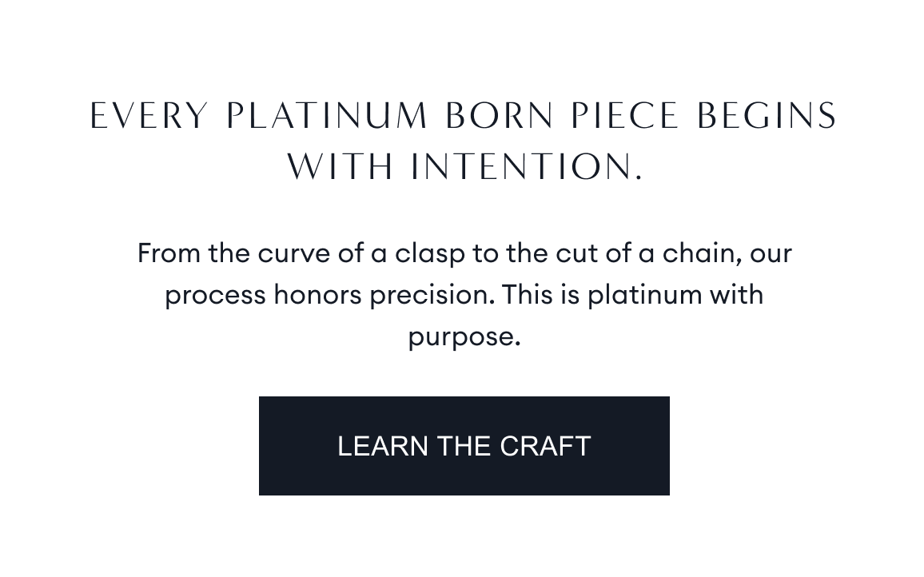This screenshot has height=577, width=924.
Task: Click the 'Every Platinum Born Piece Begins' heading line
Action: pyautogui.click(x=464, y=116)
